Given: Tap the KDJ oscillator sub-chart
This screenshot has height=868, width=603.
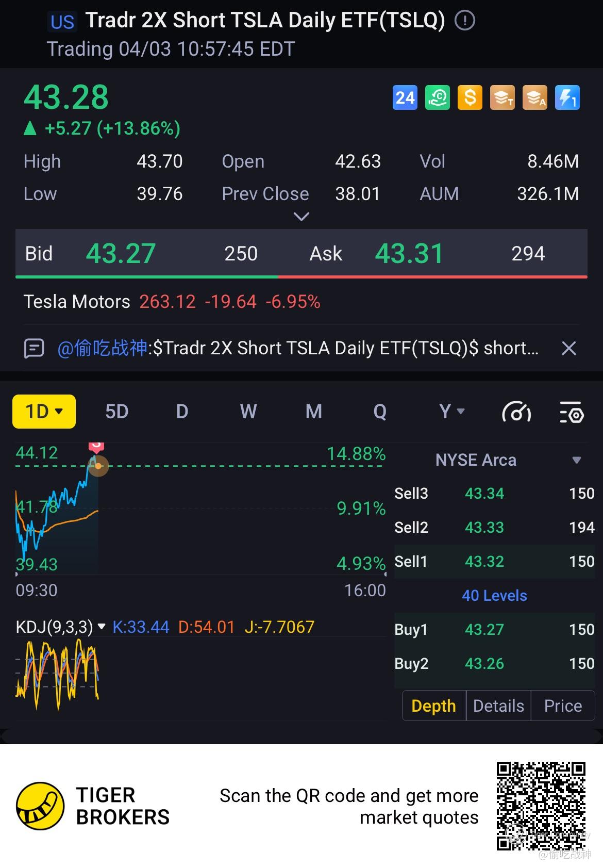Looking at the screenshot, I should pos(200,678).
